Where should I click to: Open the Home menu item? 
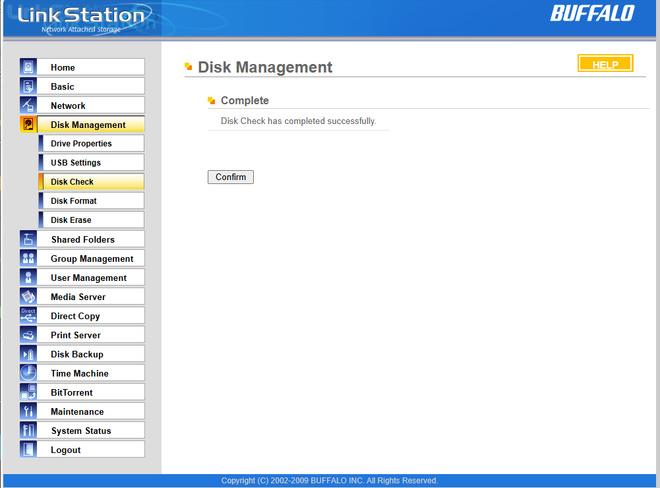(91, 67)
